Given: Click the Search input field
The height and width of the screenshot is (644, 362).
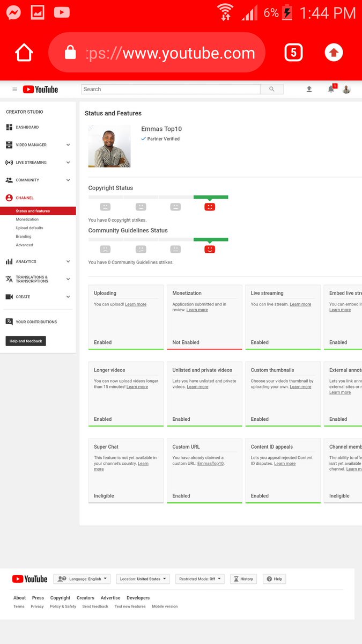Looking at the screenshot, I should tap(171, 89).
